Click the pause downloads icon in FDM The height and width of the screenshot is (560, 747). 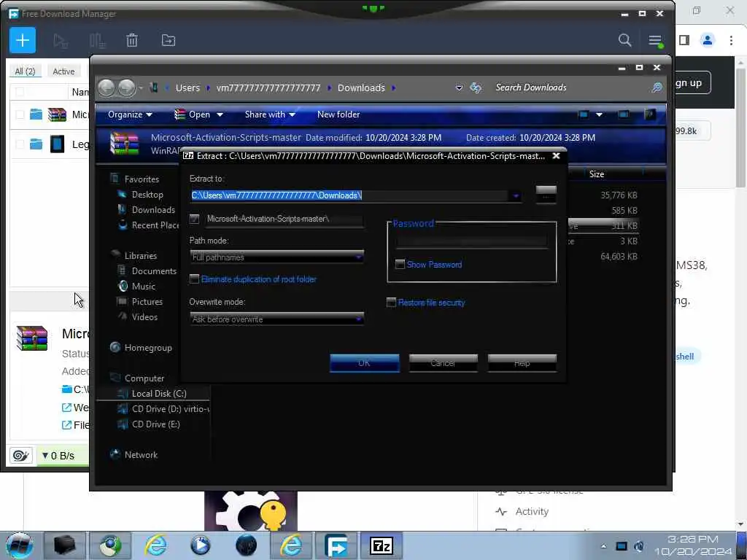[97, 41]
